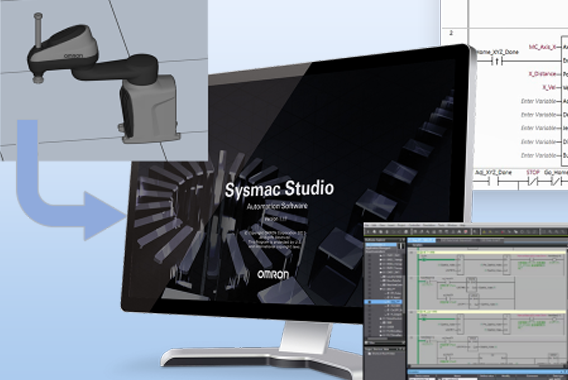Expand the Filter bar below the explorer tree

pyautogui.click(x=385, y=342)
